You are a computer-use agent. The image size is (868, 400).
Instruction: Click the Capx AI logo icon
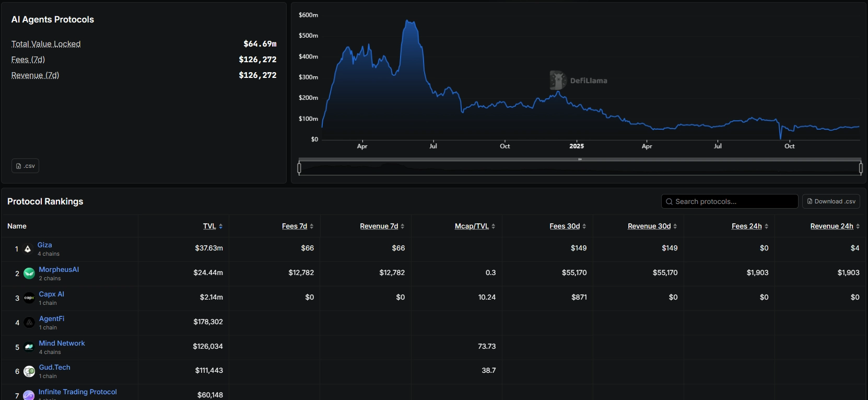tap(29, 298)
